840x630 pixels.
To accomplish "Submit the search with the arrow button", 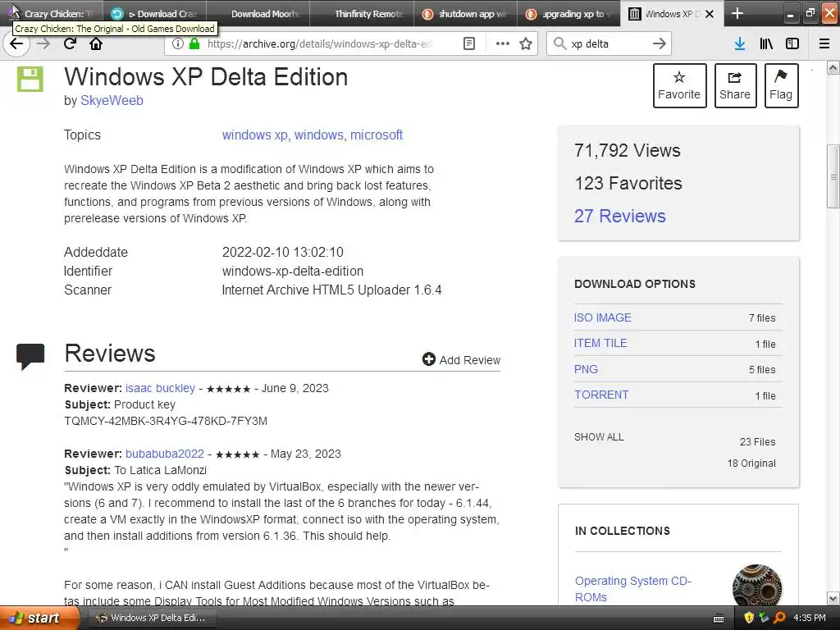I will (x=659, y=44).
